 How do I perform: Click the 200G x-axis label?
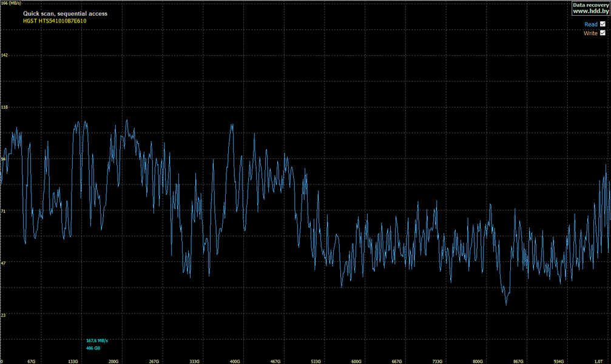point(113,362)
